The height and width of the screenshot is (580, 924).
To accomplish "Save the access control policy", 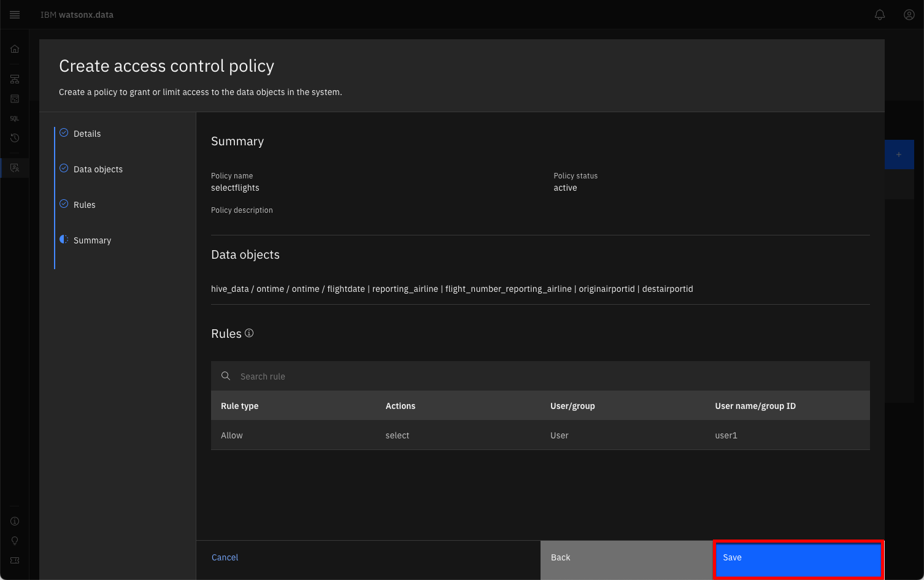I will pyautogui.click(x=798, y=560).
